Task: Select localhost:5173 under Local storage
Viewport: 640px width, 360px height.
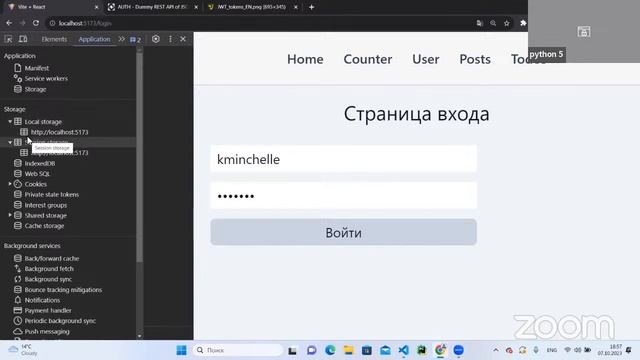Action: click(59, 132)
